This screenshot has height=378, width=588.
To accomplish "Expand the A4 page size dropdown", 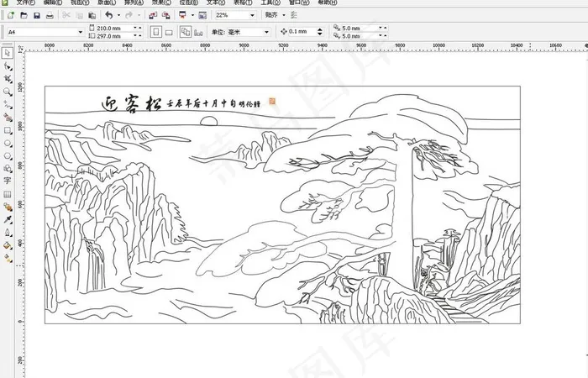I will pos(81,32).
